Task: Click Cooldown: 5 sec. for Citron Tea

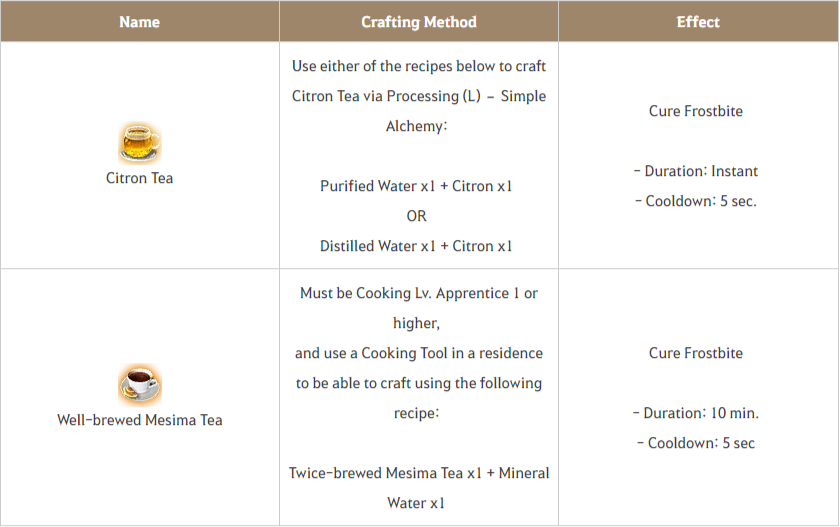Action: [x=696, y=201]
